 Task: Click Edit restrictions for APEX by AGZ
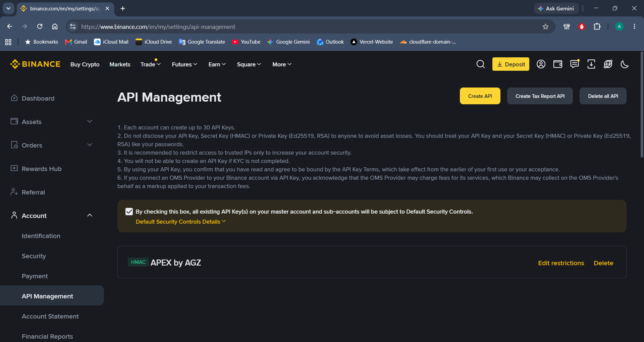(x=561, y=263)
